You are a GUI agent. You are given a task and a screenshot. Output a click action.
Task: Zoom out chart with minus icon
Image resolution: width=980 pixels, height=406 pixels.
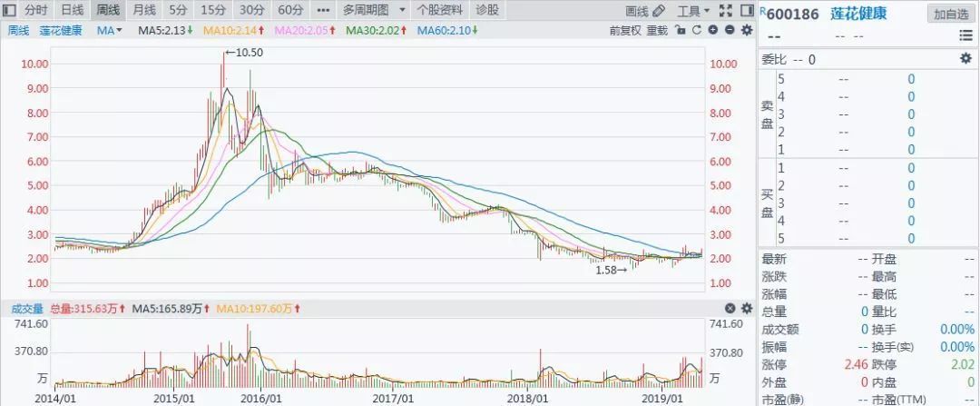730,30
